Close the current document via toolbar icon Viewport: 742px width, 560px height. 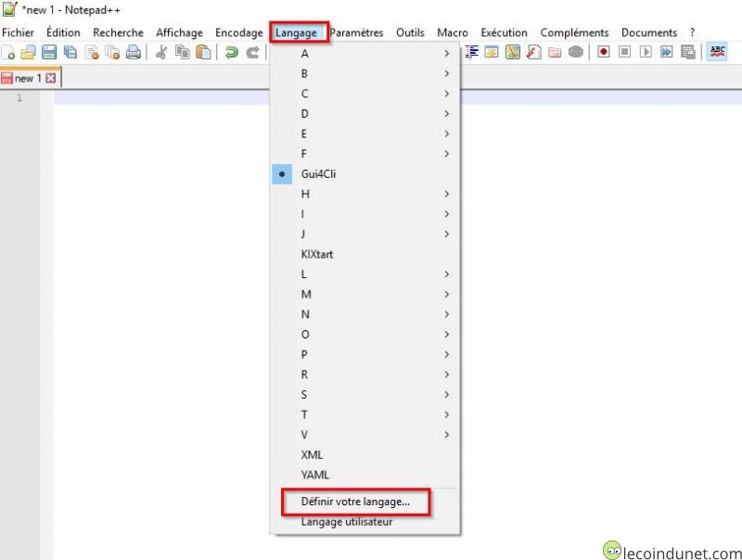[92, 52]
